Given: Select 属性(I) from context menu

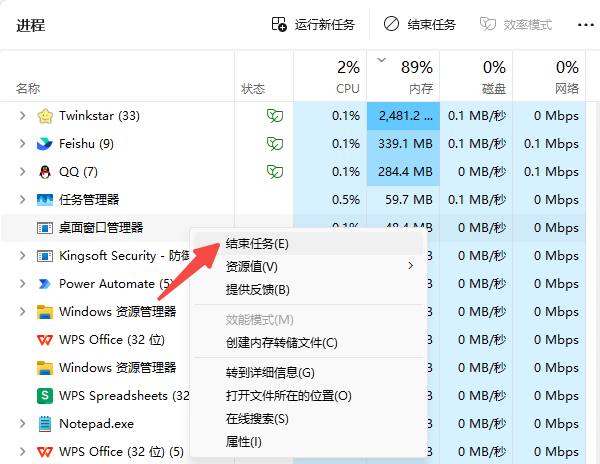Looking at the screenshot, I should point(244,441).
